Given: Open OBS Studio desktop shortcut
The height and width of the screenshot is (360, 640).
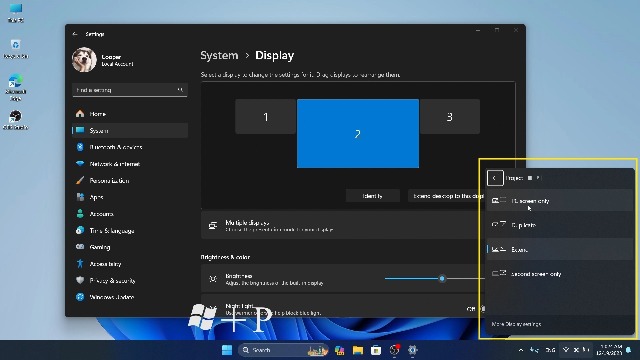Looking at the screenshot, I should point(16,120).
